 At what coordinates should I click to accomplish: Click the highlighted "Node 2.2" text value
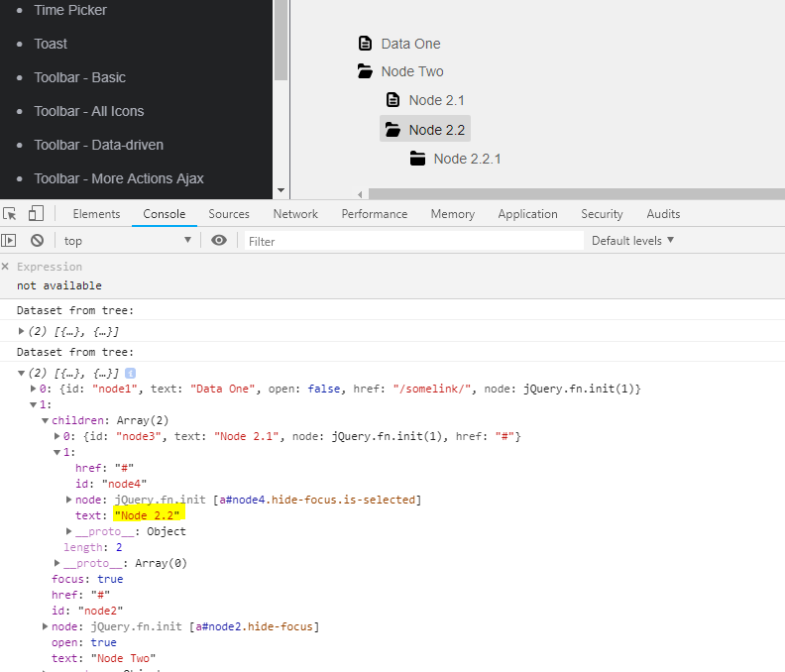[x=147, y=515]
